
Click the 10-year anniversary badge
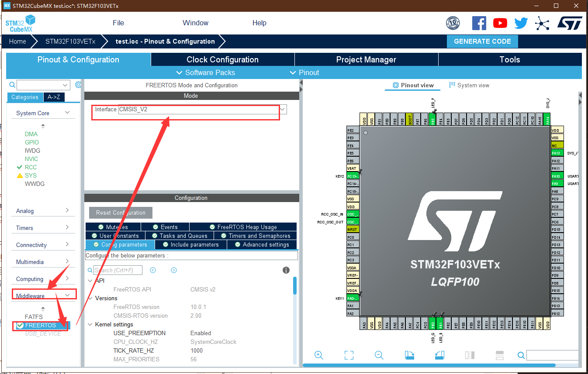coord(453,23)
